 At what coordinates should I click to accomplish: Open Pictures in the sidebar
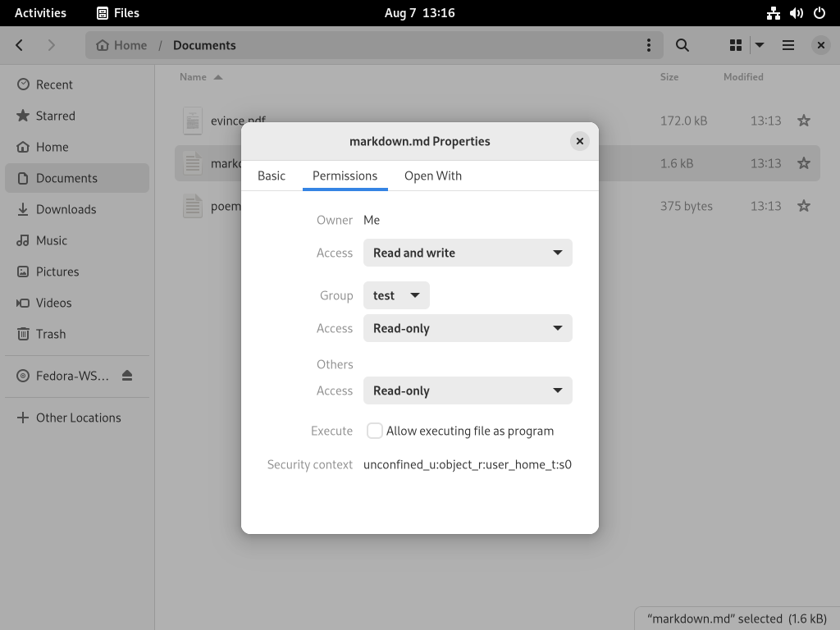[x=77, y=271]
